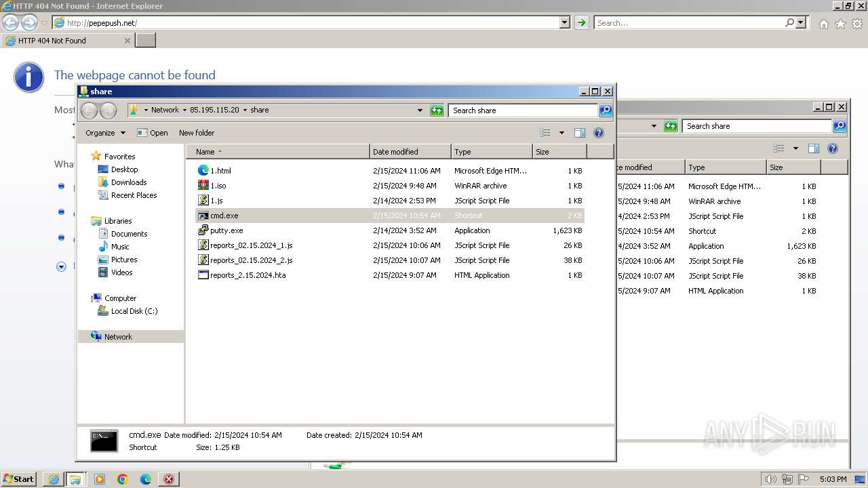Click the Open toolbar button
The height and width of the screenshot is (488, 868).
pyautogui.click(x=153, y=133)
